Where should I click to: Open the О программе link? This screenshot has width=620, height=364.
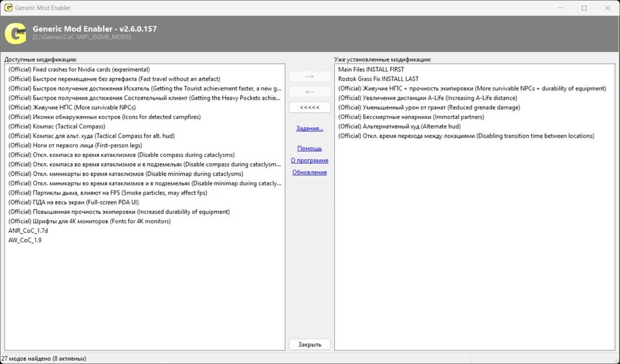309,160
